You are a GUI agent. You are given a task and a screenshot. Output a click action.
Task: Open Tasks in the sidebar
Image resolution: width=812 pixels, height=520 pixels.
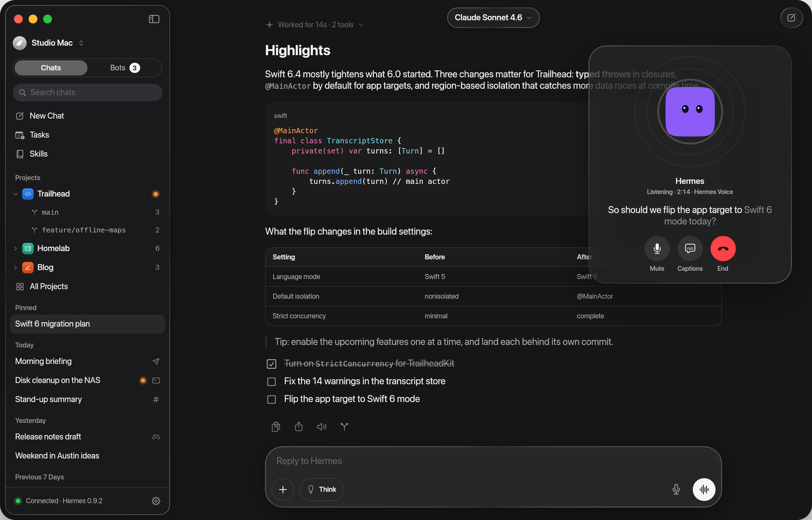pyautogui.click(x=87, y=135)
